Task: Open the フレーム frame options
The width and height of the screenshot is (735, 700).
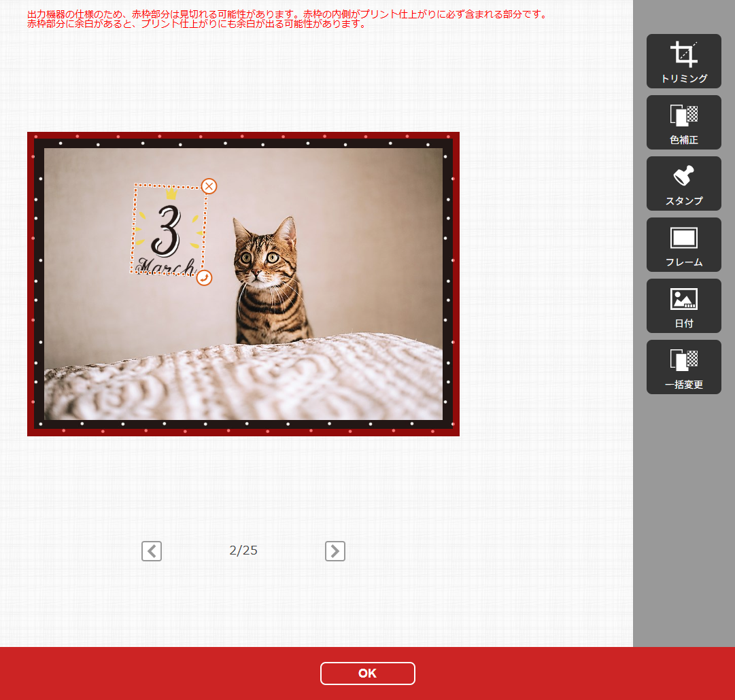Action: pyautogui.click(x=683, y=245)
